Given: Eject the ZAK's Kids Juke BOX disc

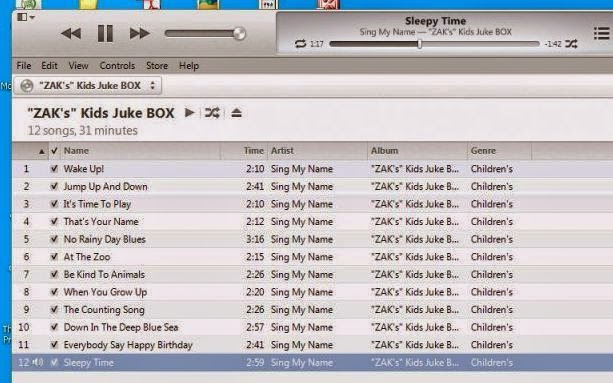Looking at the screenshot, I should point(236,113).
